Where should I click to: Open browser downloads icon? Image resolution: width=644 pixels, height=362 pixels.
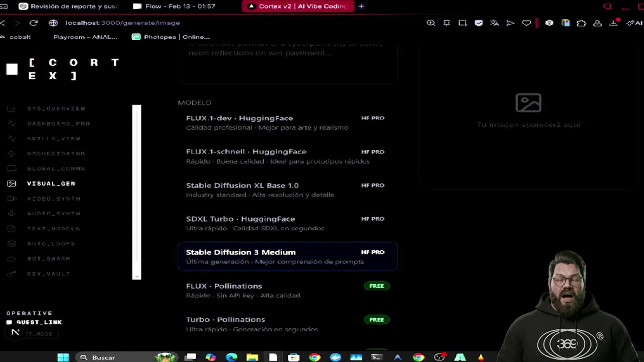613,23
